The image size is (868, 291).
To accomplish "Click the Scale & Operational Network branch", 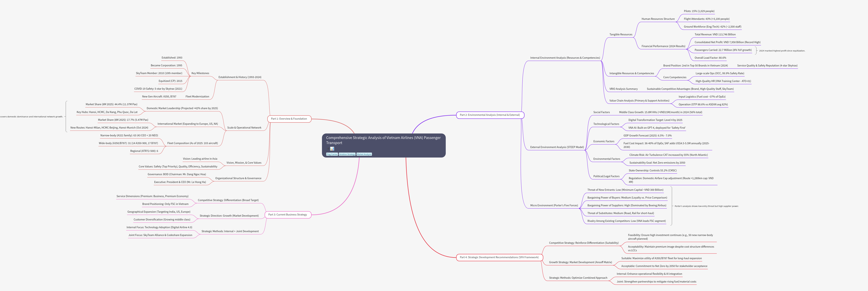I will [244, 128].
